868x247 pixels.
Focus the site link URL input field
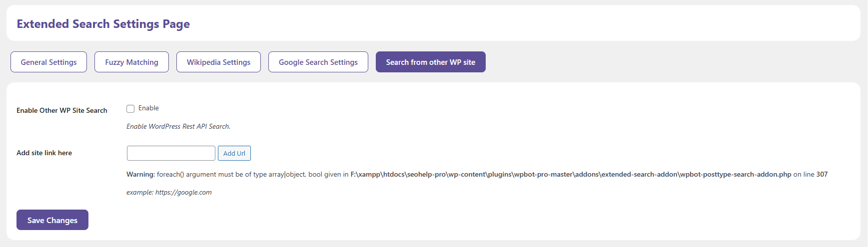tap(171, 153)
